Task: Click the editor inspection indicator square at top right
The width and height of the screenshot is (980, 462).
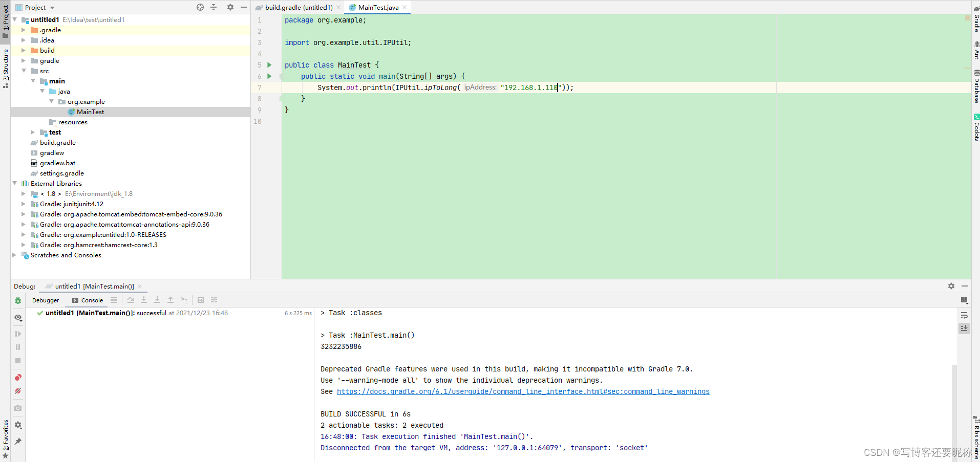Action: pos(968,18)
